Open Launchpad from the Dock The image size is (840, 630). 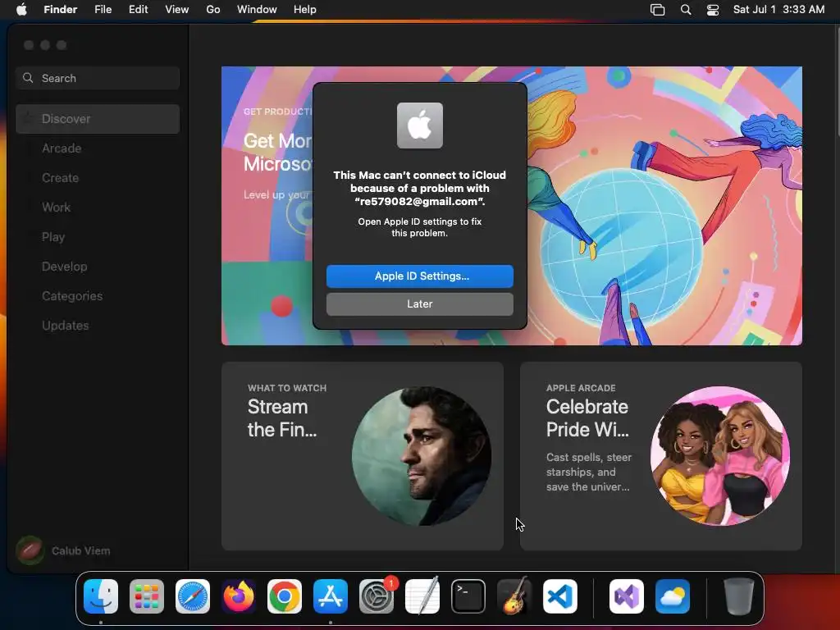[x=147, y=596]
